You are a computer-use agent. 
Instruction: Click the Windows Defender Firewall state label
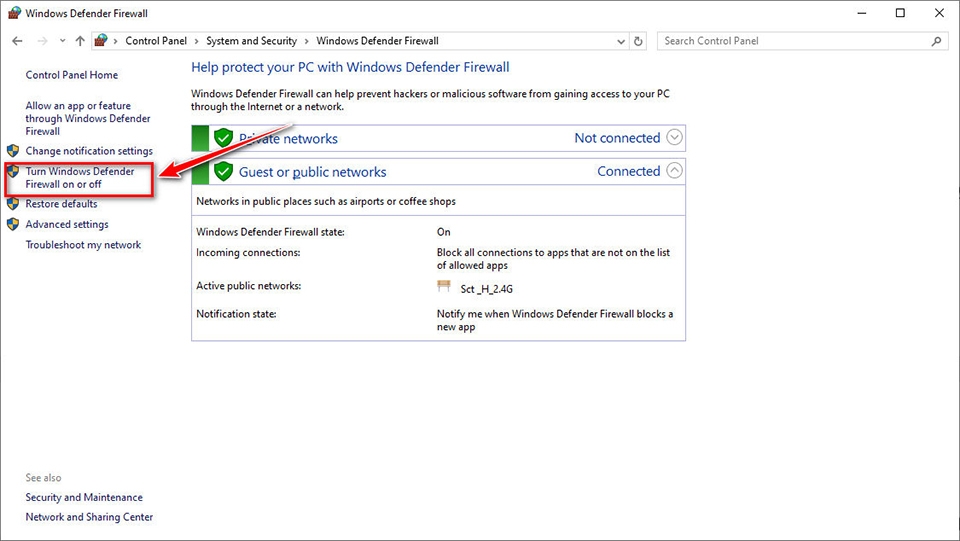point(270,232)
